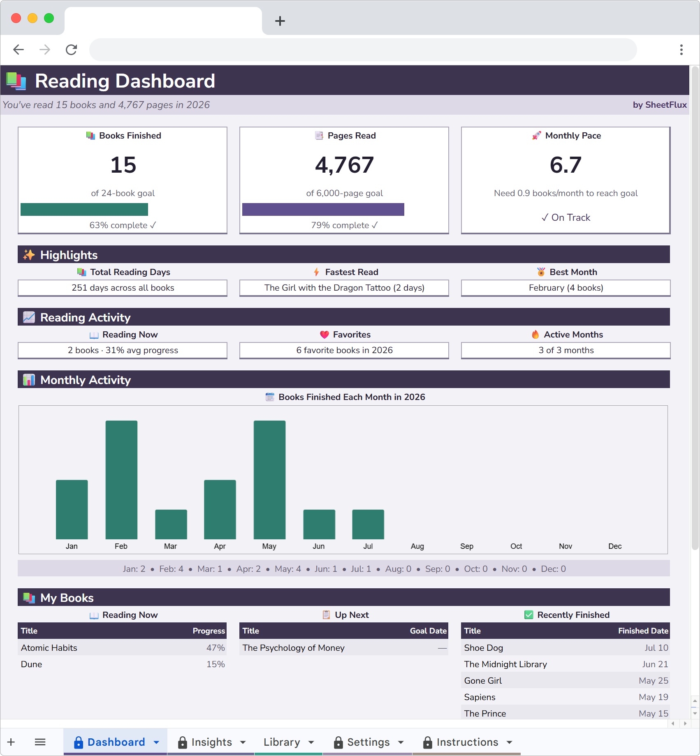Expand the Settings tab dropdown arrow
700x756 pixels.
tap(401, 742)
